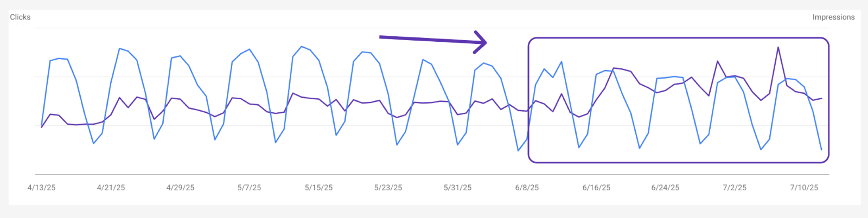This screenshot has height=218, width=868.
Task: Click the 5/31/25 axis date
Action: (457, 188)
